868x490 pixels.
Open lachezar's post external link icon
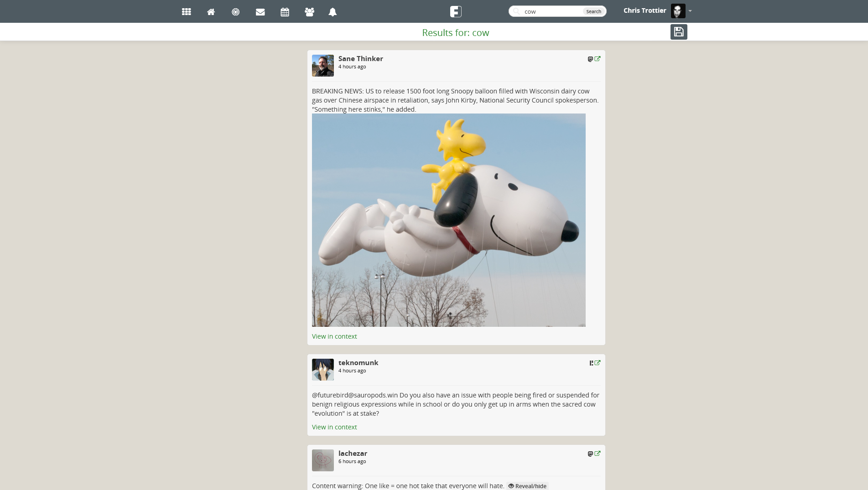click(598, 453)
